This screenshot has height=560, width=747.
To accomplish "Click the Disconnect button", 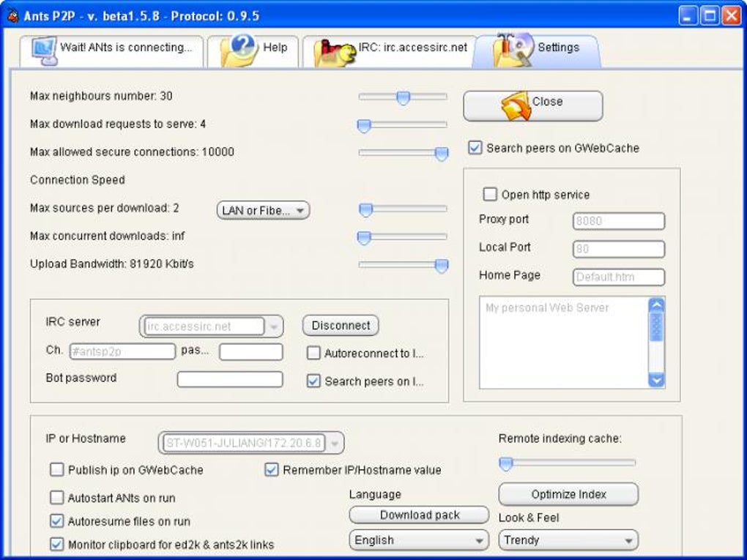I will (x=341, y=326).
